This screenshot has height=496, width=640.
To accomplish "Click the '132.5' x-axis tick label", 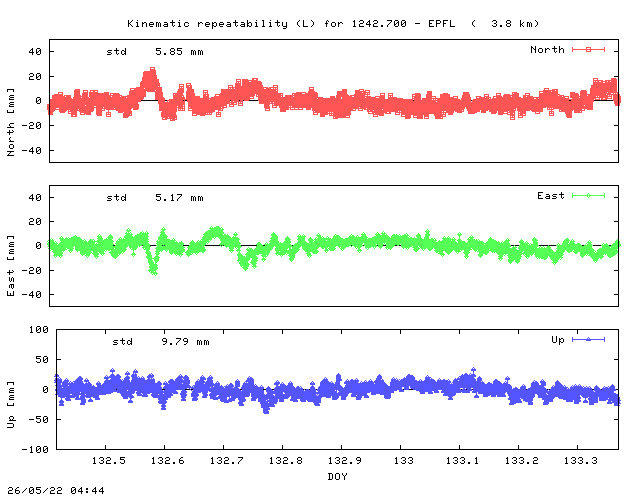I will tap(109, 460).
